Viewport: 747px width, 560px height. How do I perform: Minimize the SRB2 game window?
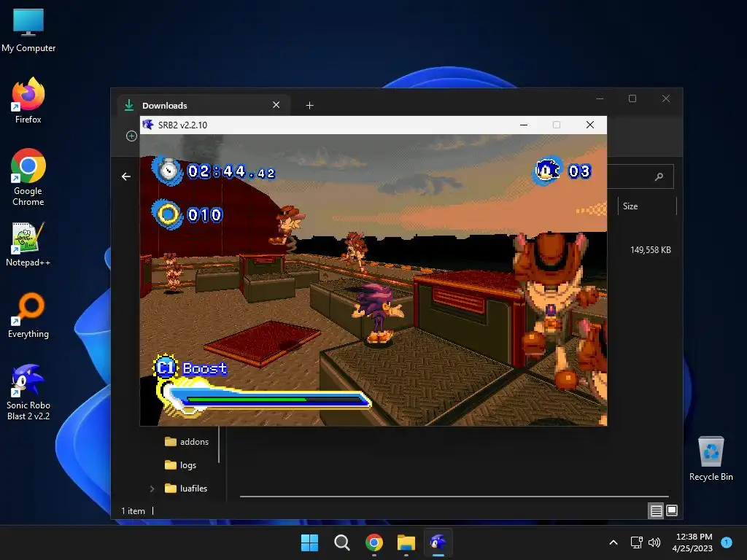click(524, 125)
